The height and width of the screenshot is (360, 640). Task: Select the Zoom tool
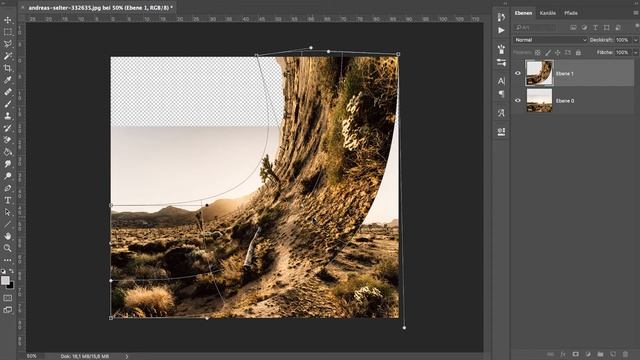[x=8, y=248]
